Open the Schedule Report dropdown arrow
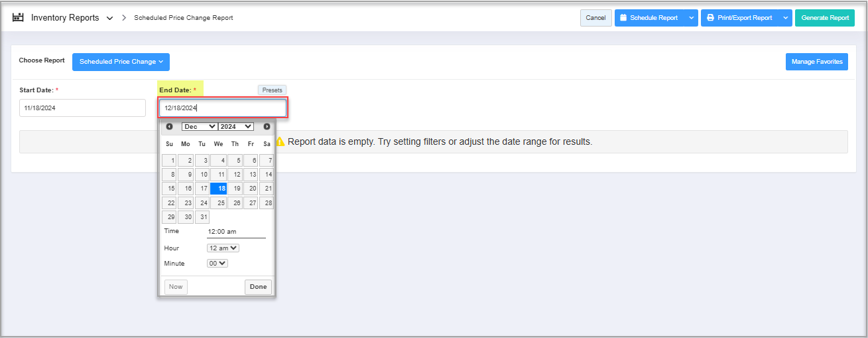This screenshot has height=338, width=868. (x=691, y=18)
